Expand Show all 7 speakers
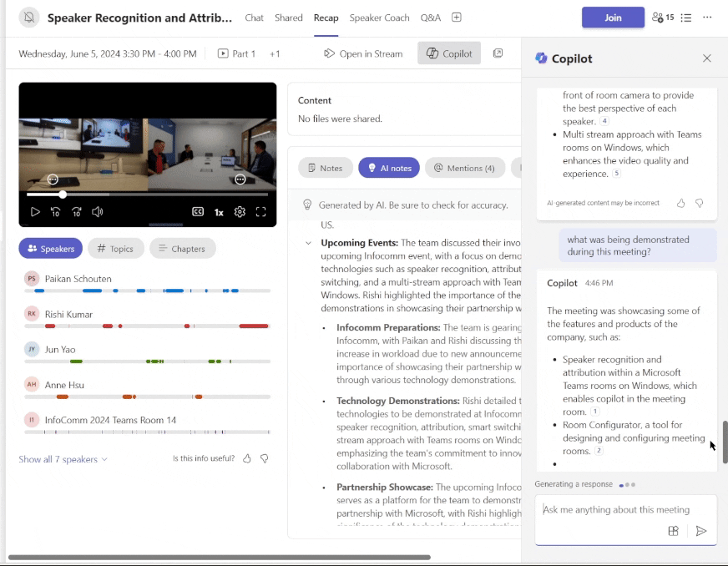Image resolution: width=728 pixels, height=566 pixels. point(63,459)
